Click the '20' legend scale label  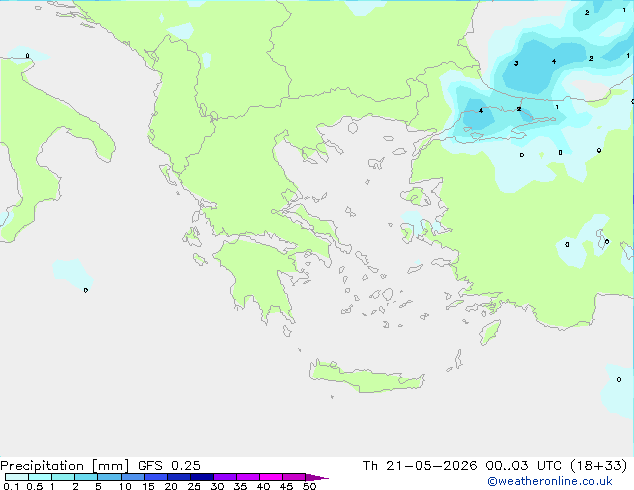[x=171, y=486]
